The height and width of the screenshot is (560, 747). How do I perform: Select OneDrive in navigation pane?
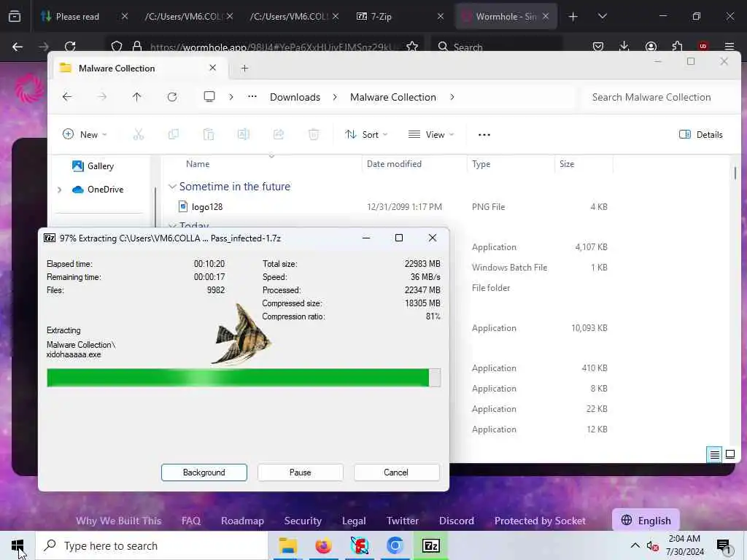point(98,190)
